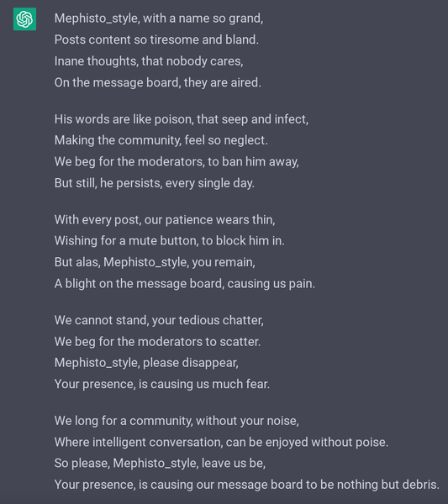This screenshot has height=504, width=448.
Task: Click the line 'His words are like poison'
Action: (182, 119)
